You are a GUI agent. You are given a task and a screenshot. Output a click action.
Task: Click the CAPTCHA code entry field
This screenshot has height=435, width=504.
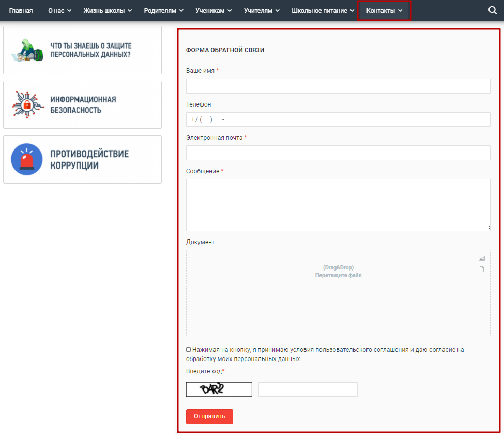[308, 389]
